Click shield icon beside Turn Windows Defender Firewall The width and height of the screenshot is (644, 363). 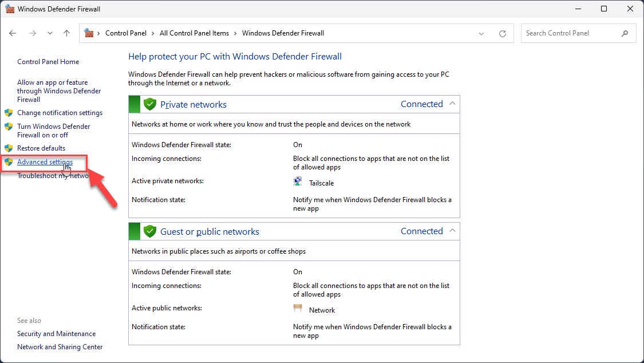[x=9, y=127]
